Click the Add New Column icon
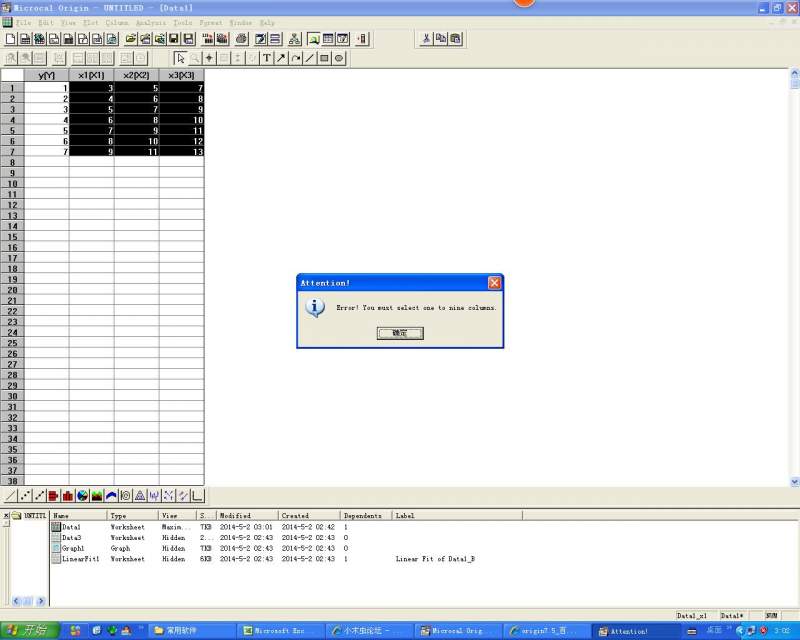This screenshot has width=800, height=640. pyautogui.click(x=362, y=39)
